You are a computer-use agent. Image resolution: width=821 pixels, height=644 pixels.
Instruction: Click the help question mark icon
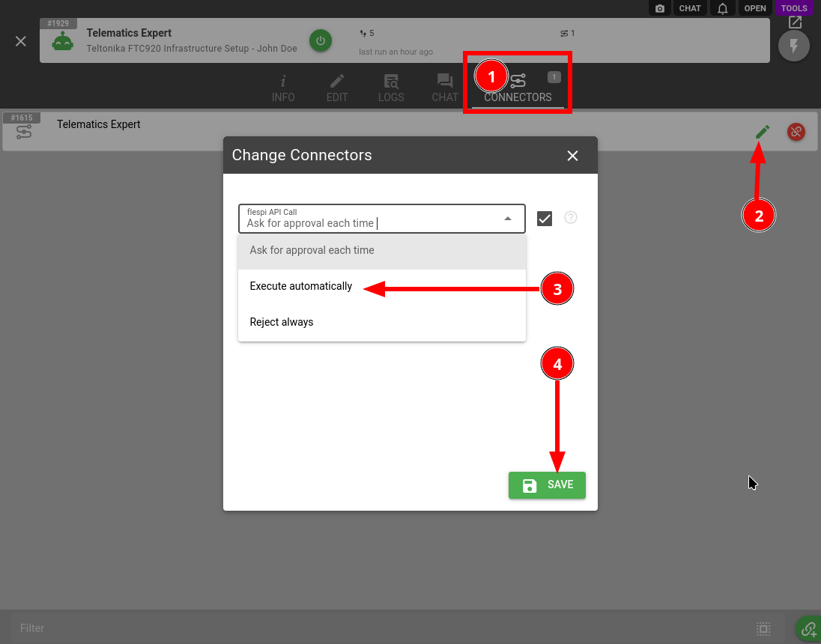pyautogui.click(x=571, y=217)
